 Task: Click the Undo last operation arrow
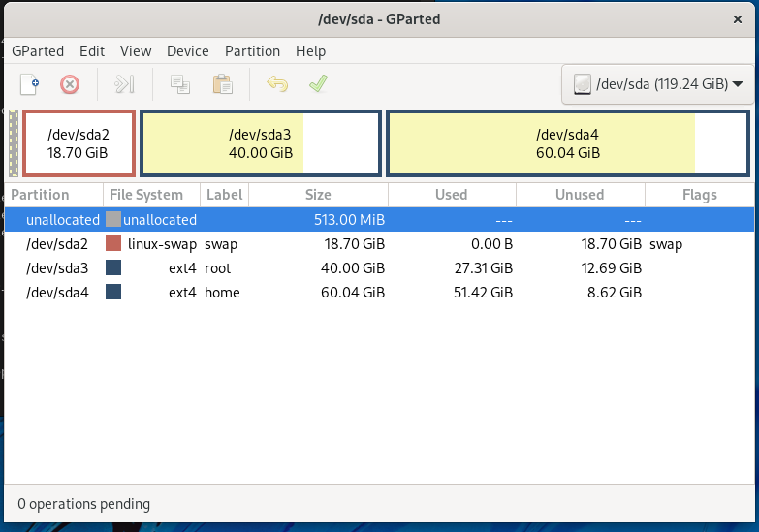pos(277,83)
